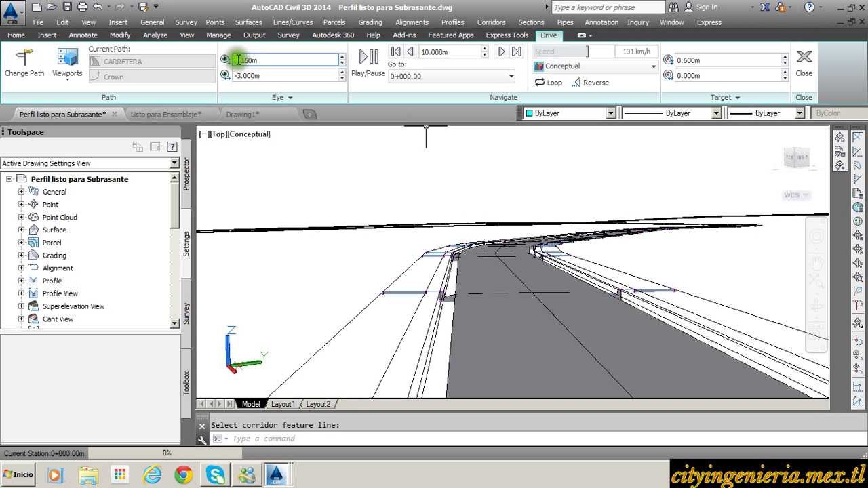Toggle the Loop option

(548, 83)
